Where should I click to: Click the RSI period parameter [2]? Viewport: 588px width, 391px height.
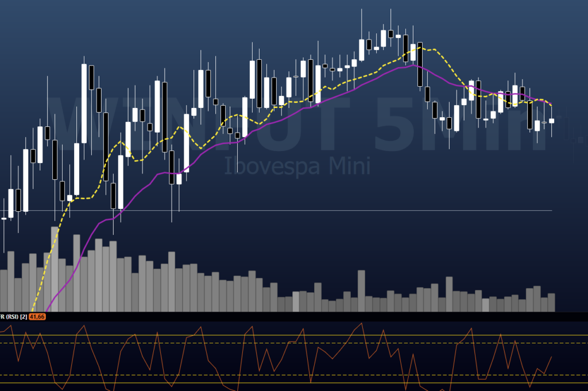coord(24,316)
